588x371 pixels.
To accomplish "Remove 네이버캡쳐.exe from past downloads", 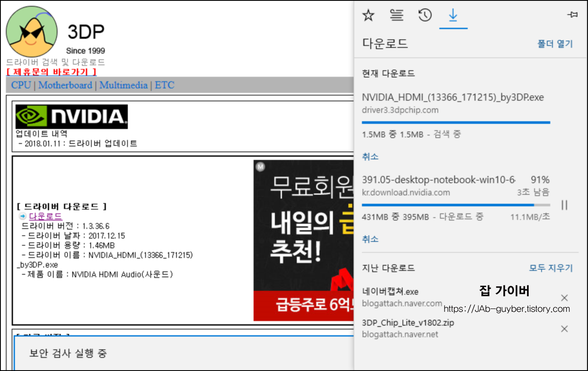I will [x=564, y=298].
